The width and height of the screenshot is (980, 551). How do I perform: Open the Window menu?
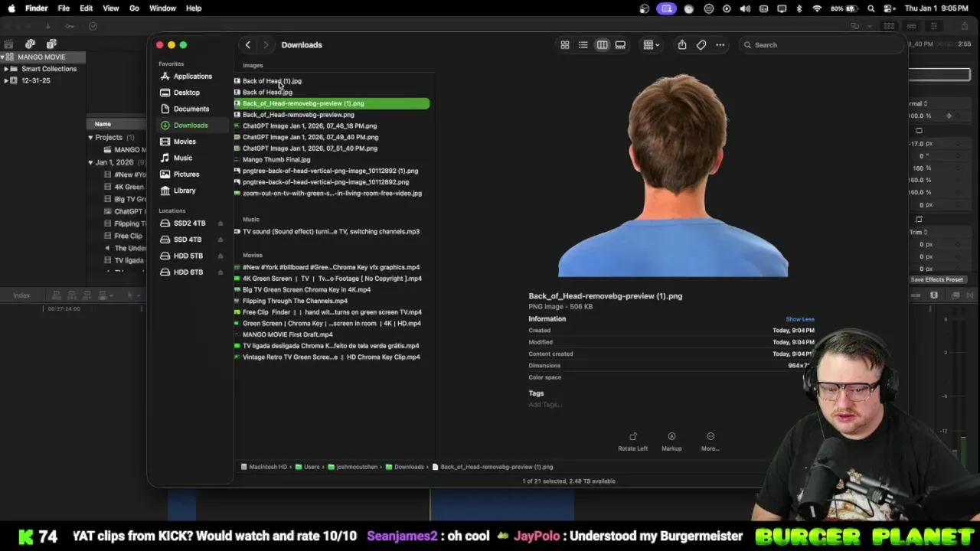[162, 8]
